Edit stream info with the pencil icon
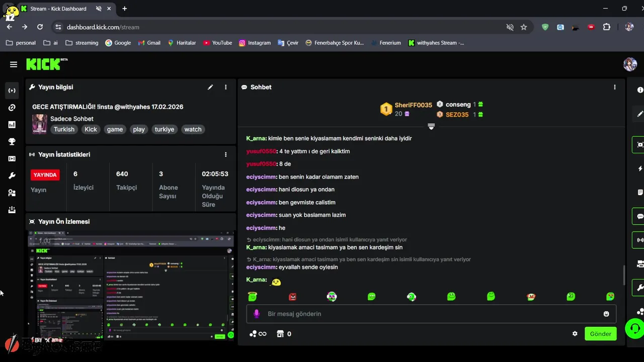The width and height of the screenshot is (644, 362). 210,87
